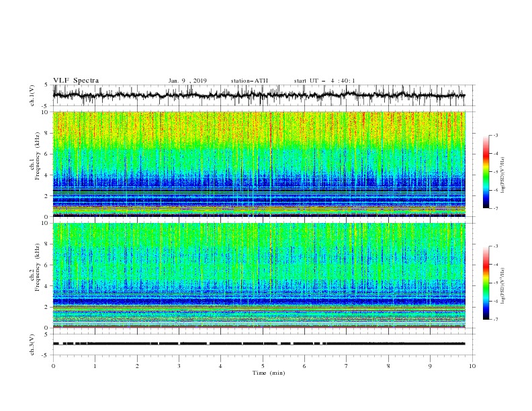The height and width of the screenshot is (411, 532).
Task: Click the ch.2 PSD color scale bar
Action: click(486, 283)
